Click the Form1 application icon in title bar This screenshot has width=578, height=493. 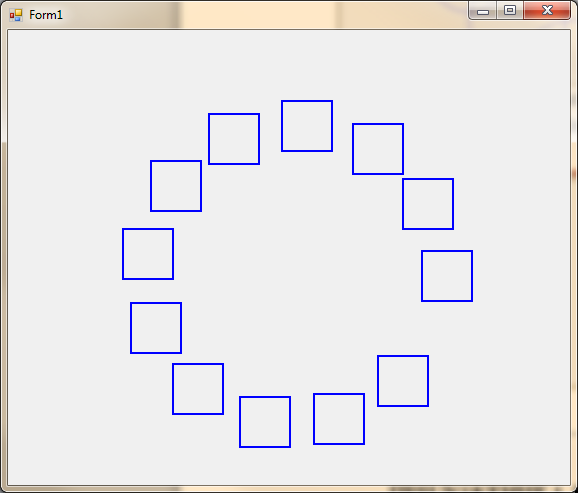coord(16,15)
